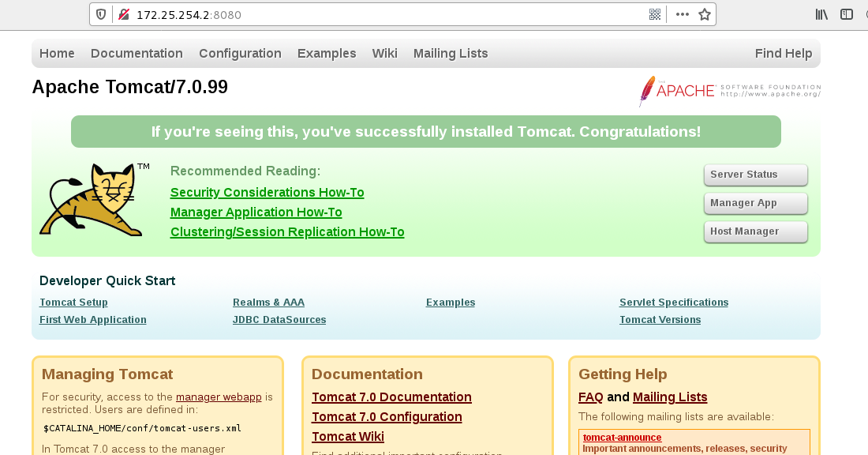
Task: Toggle the sidebar icon in toolbar
Action: pyautogui.click(x=847, y=14)
